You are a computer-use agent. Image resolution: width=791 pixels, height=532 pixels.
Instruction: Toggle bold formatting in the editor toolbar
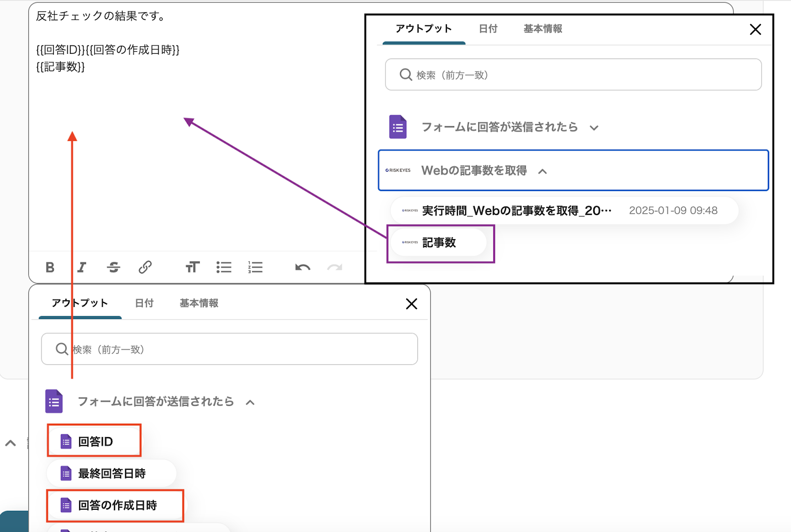pyautogui.click(x=50, y=267)
